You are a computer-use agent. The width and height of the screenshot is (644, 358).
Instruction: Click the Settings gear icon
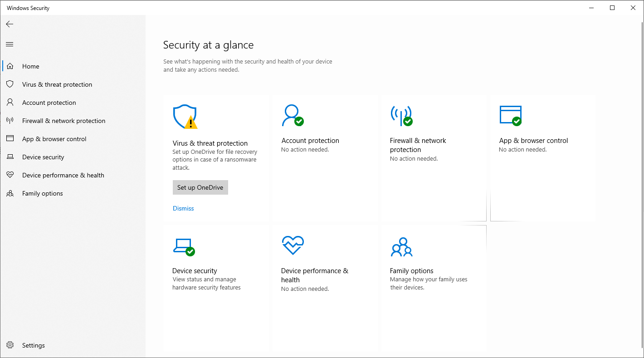tap(10, 345)
